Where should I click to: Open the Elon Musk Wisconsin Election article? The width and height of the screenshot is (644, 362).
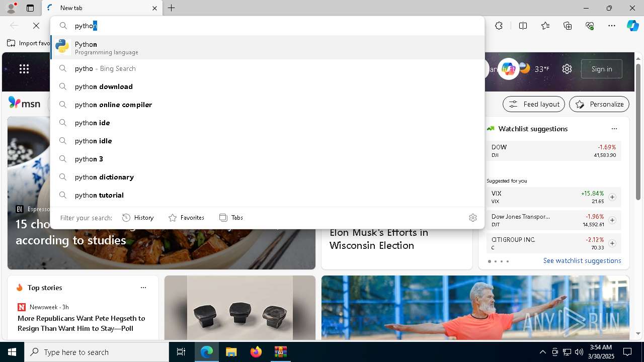coord(379,239)
